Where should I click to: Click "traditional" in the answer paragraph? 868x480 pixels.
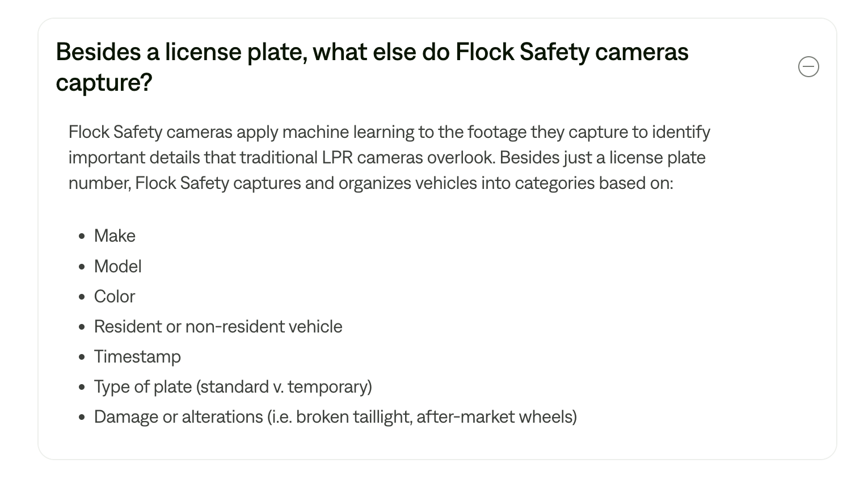278,158
